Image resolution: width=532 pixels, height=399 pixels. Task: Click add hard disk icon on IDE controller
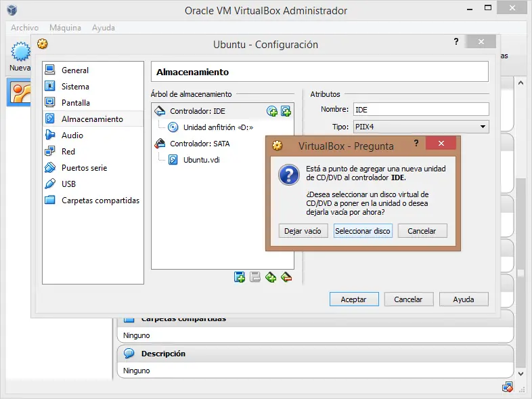[x=286, y=111]
